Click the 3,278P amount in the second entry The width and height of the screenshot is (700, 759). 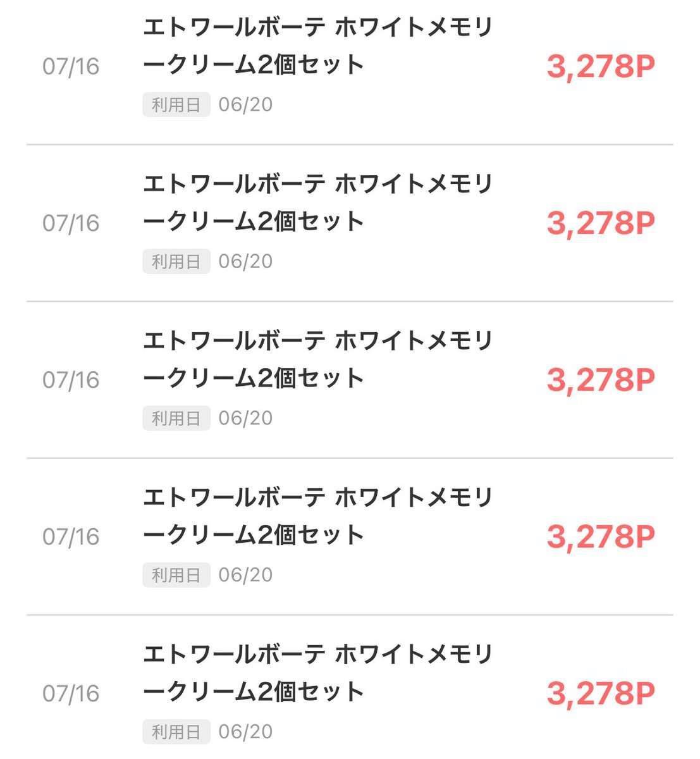(601, 223)
